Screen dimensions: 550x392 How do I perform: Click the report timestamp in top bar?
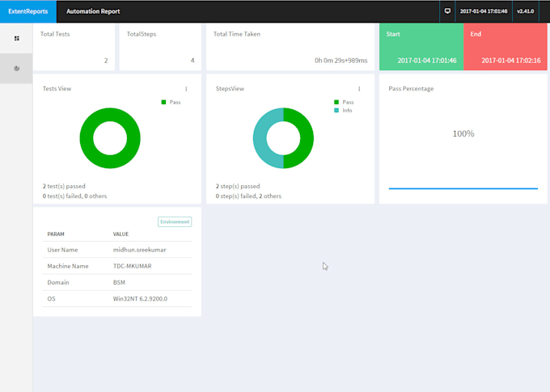pos(484,11)
